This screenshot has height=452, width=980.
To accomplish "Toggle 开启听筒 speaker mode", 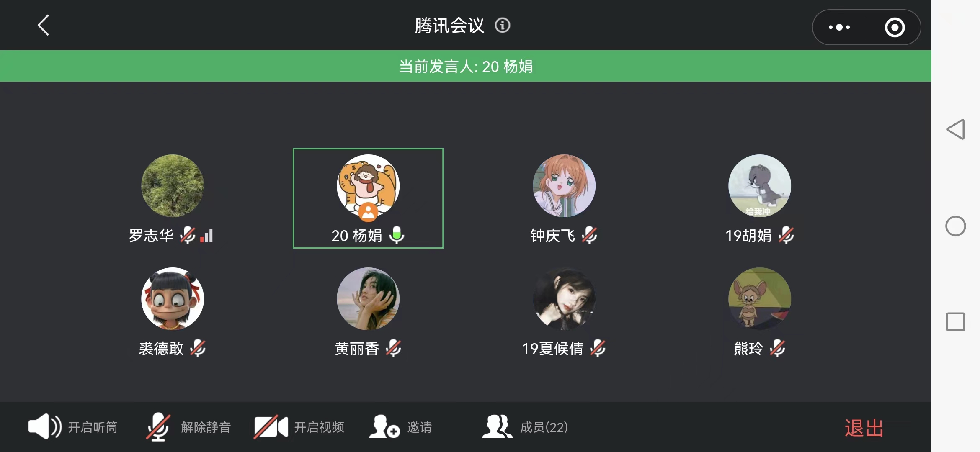I will (x=73, y=427).
